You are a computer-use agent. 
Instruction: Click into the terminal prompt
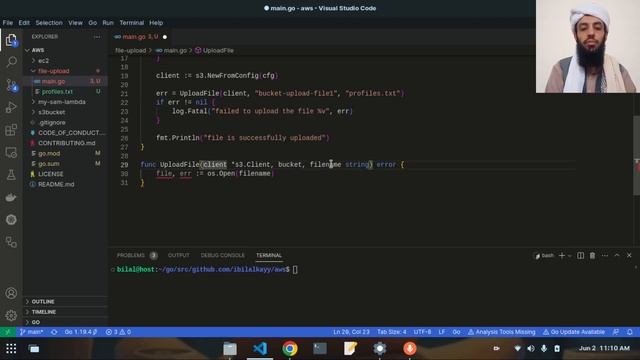click(x=295, y=270)
